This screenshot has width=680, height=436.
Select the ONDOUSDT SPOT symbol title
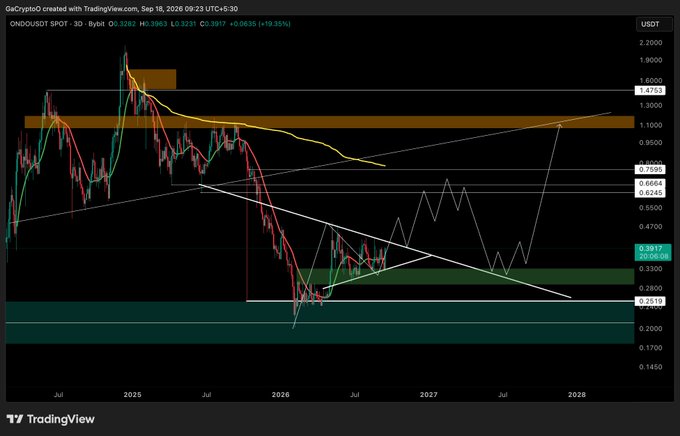click(x=39, y=24)
